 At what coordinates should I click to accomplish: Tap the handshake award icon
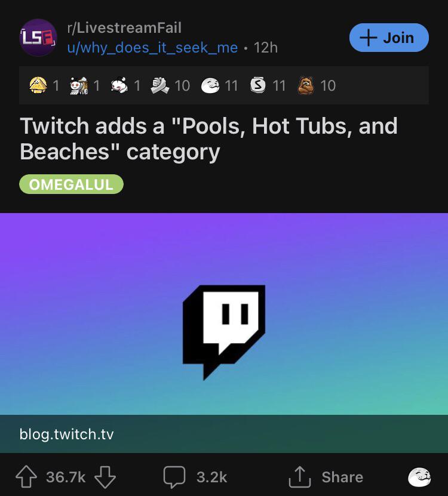159,86
